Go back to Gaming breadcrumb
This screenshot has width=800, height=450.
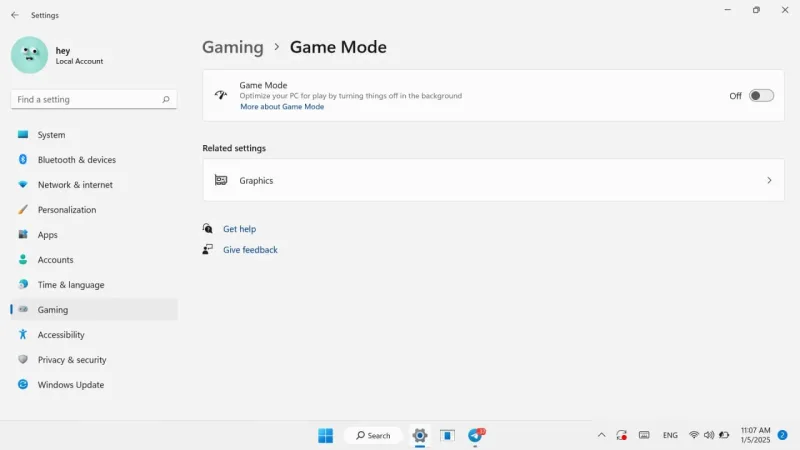(233, 47)
